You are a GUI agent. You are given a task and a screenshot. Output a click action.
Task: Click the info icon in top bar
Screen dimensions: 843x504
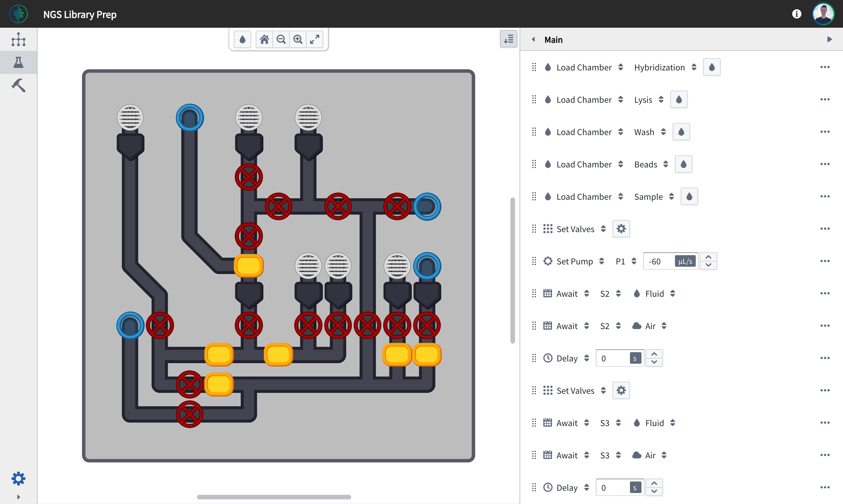coord(797,14)
